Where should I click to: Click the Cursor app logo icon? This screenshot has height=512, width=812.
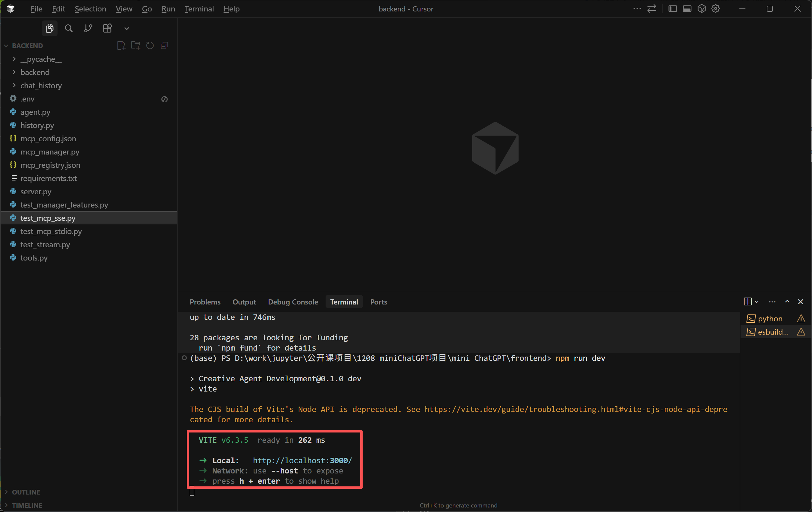coord(11,9)
